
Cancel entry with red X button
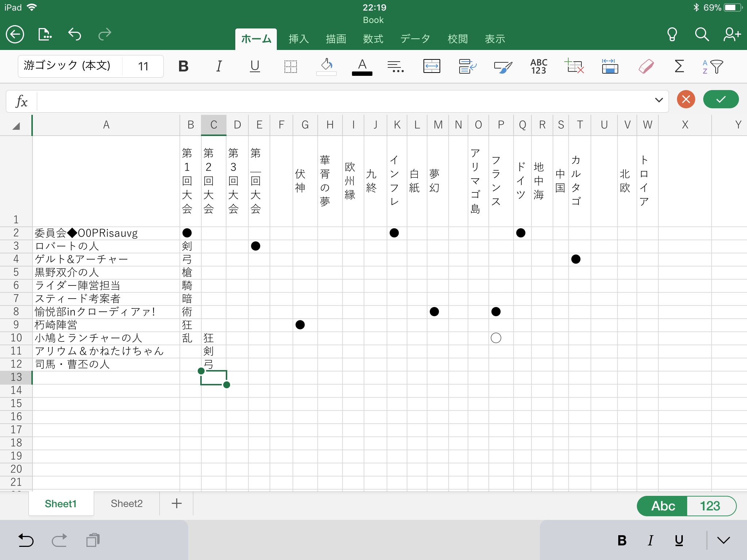686,99
